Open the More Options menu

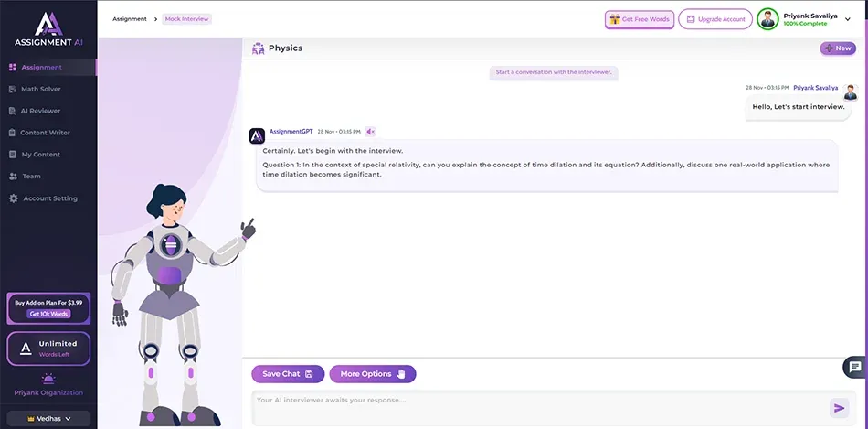(373, 374)
